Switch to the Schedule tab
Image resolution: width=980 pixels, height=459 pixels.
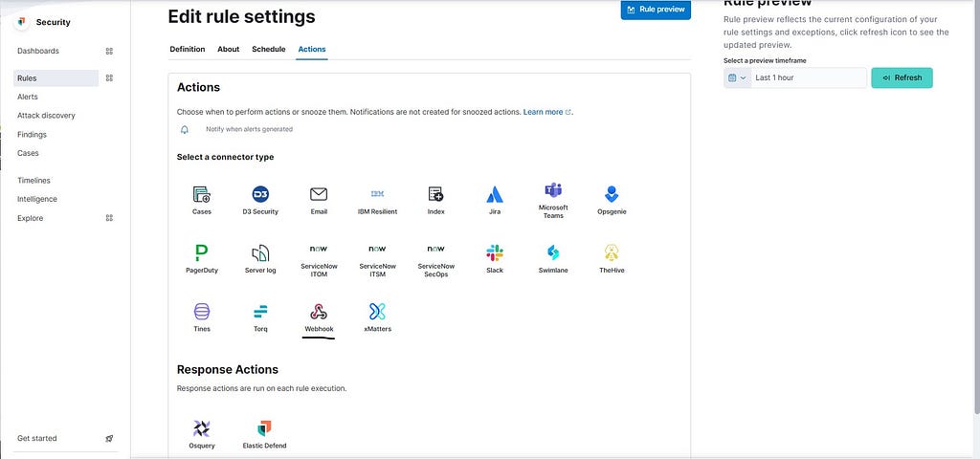tap(269, 49)
